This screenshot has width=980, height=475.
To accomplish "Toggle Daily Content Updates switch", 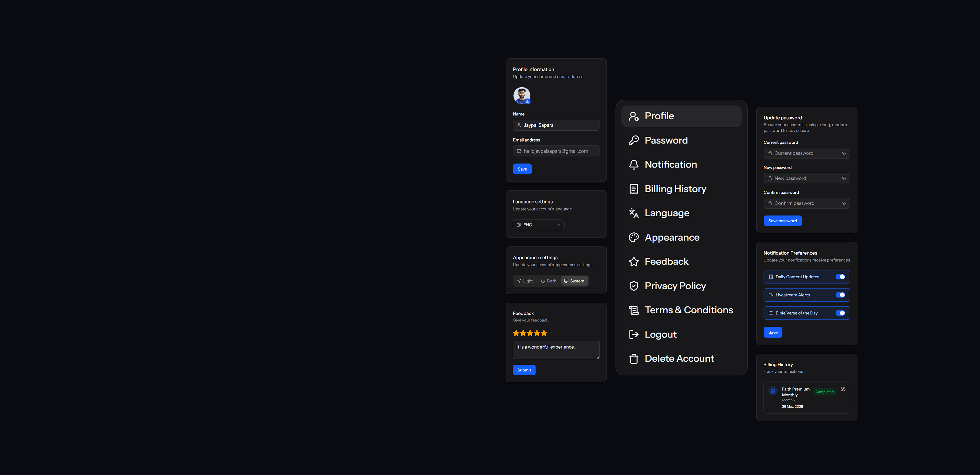I will [x=840, y=277].
